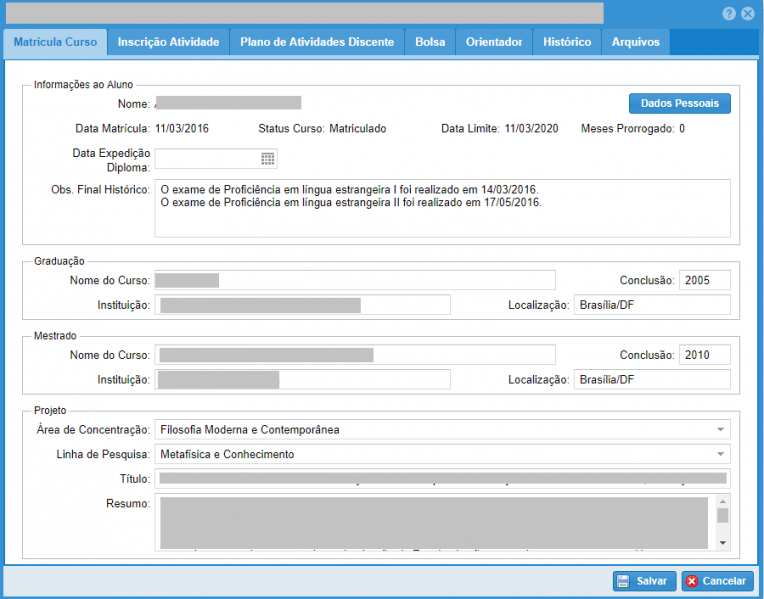764x599 pixels.
Task: Open Plano de Atividades Discente tab
Action: pyautogui.click(x=317, y=42)
